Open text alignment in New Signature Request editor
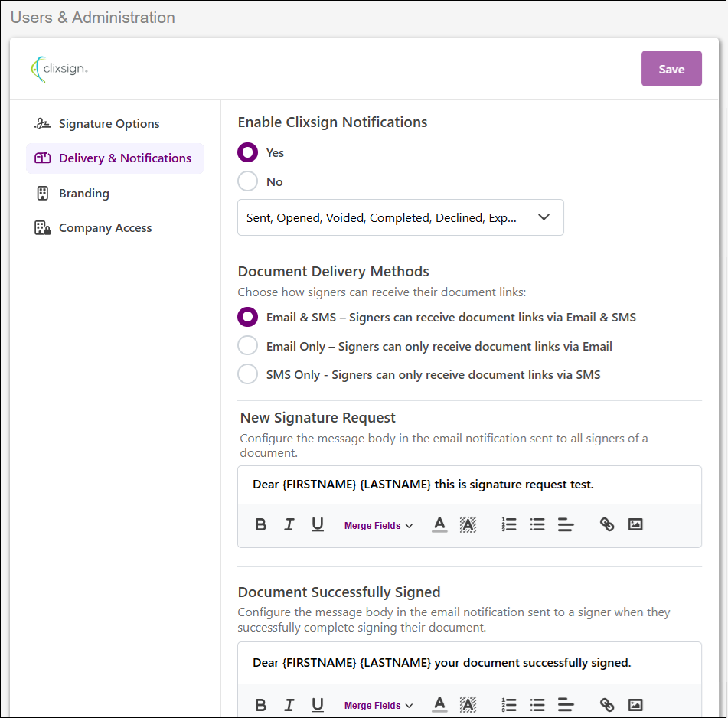Viewport: 728px width, 718px height. tap(566, 524)
